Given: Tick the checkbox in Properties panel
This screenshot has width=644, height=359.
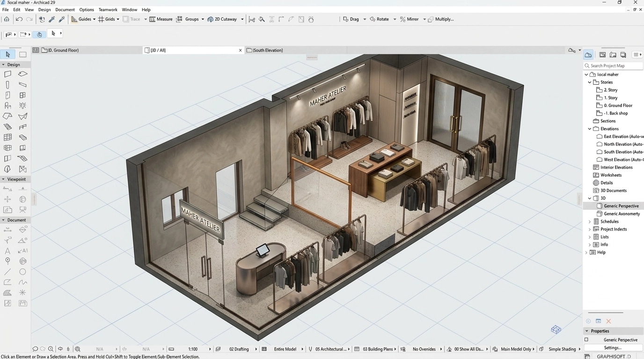Looking at the screenshot, I should pyautogui.click(x=586, y=340).
